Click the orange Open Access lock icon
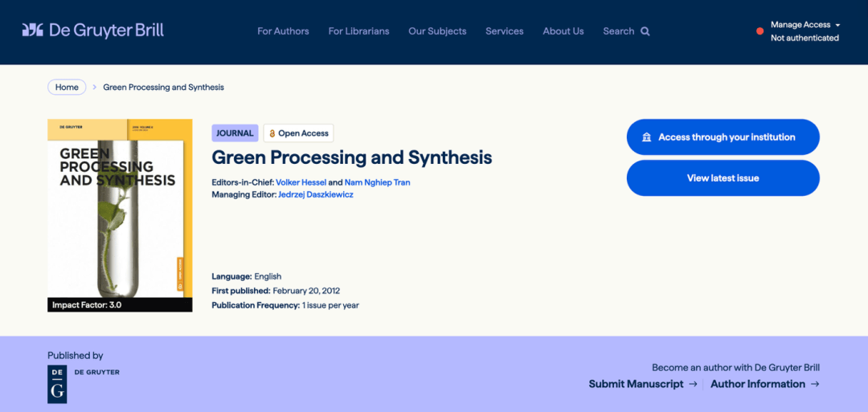 (272, 133)
